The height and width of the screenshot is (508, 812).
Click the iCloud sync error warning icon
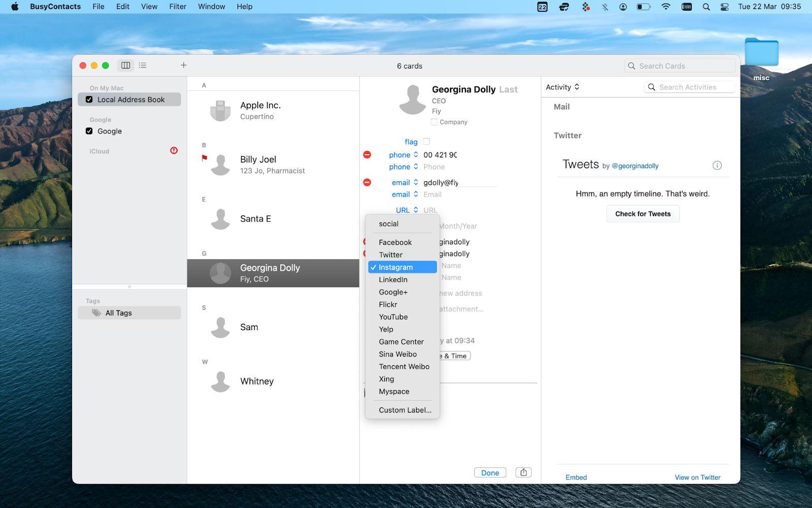point(174,150)
